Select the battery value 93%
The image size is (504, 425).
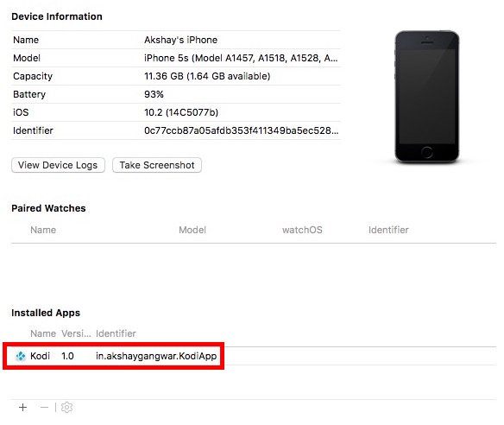pyautogui.click(x=154, y=94)
